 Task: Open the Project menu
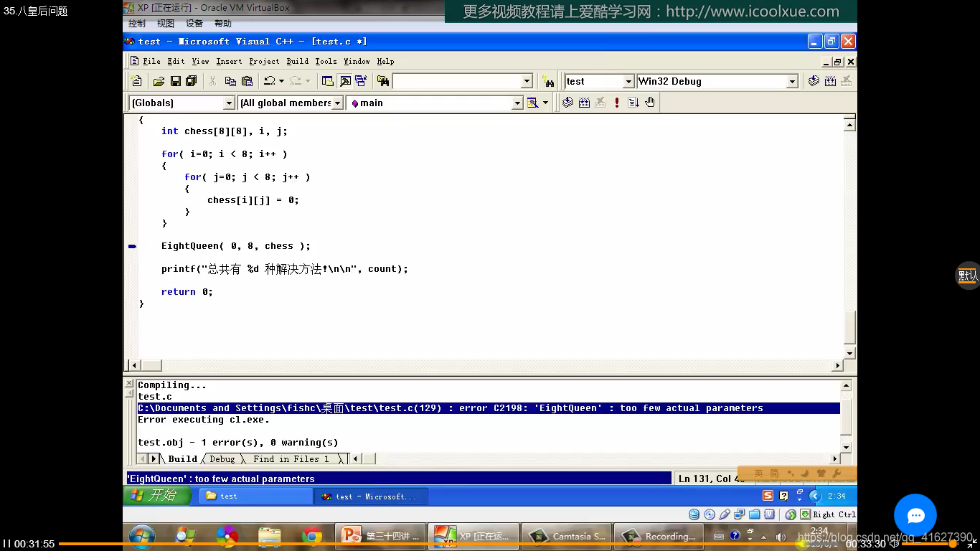[264, 62]
